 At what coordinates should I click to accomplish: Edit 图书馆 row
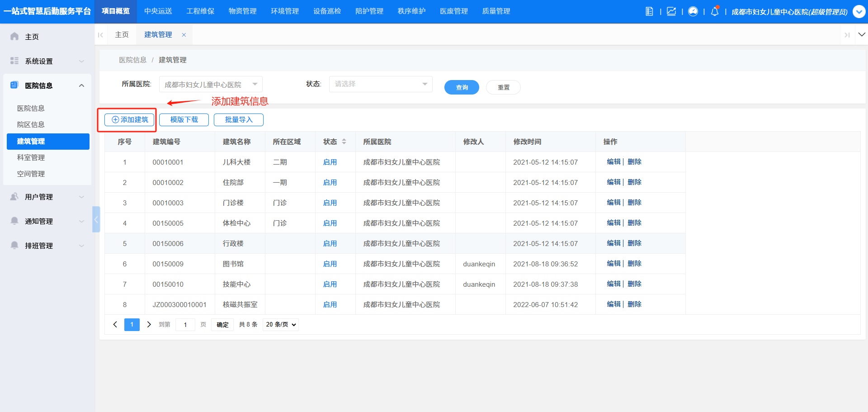tap(613, 264)
